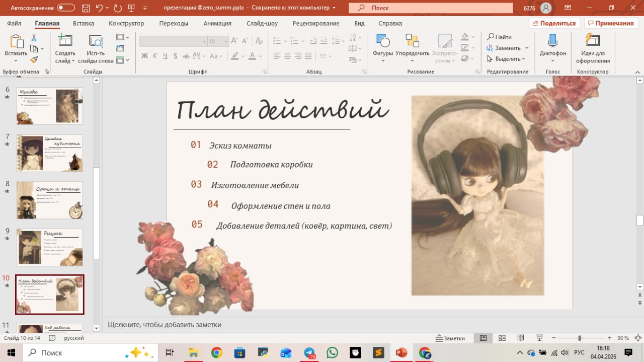Image resolution: width=644 pixels, height=362 pixels.
Task: Click the Reset slide icon
Action: [120, 48]
